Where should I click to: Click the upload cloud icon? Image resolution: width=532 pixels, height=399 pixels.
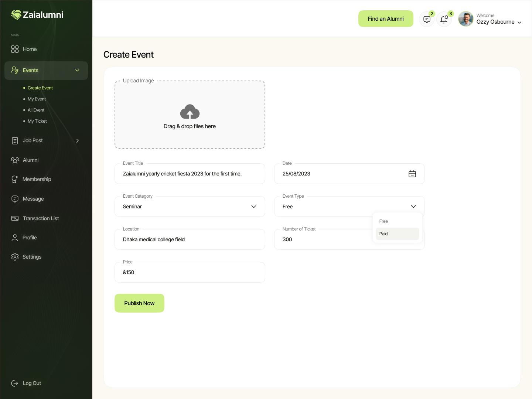coord(190,112)
